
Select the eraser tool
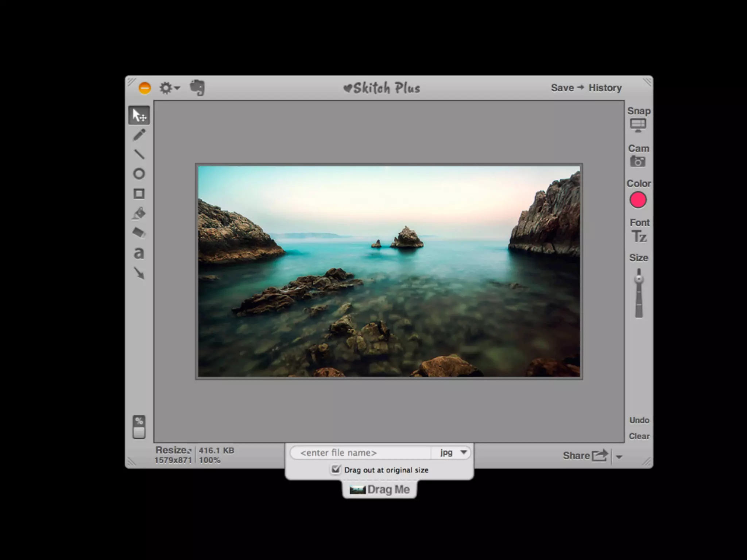139,233
